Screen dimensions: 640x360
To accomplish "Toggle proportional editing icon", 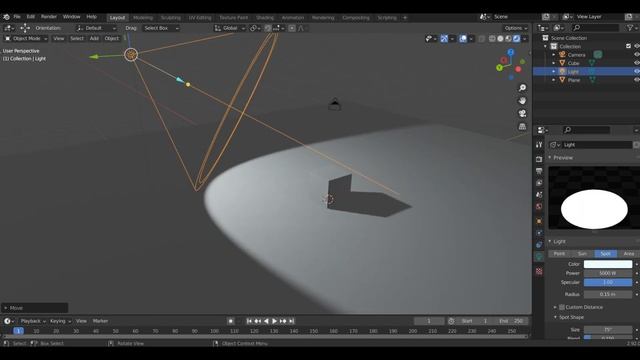I will 292,28.
